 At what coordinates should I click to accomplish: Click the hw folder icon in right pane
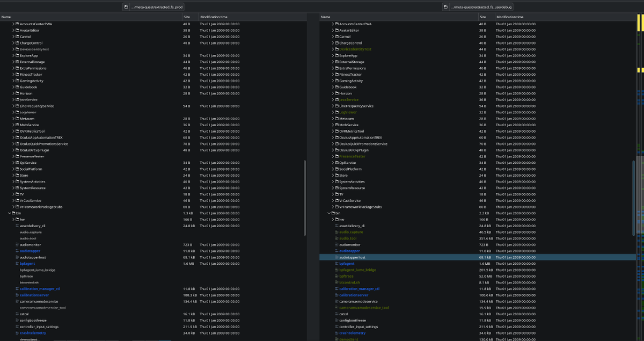coord(337,220)
